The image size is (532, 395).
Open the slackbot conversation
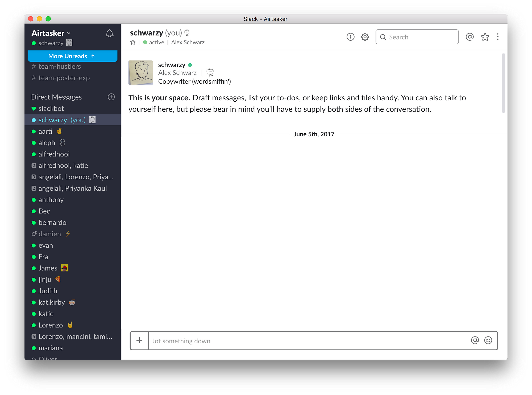(73, 109)
